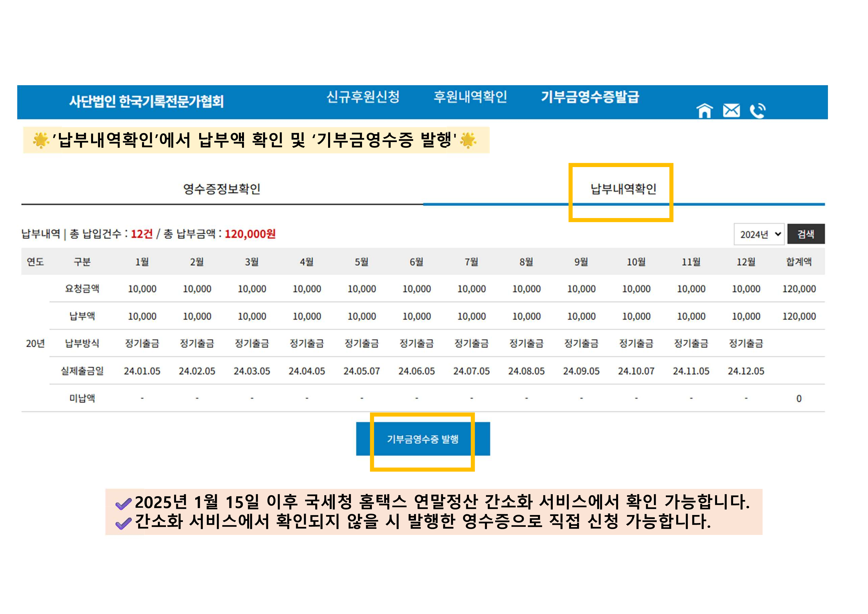Click the 합계액 column header
This screenshot has height=614, width=868.
[x=798, y=262]
